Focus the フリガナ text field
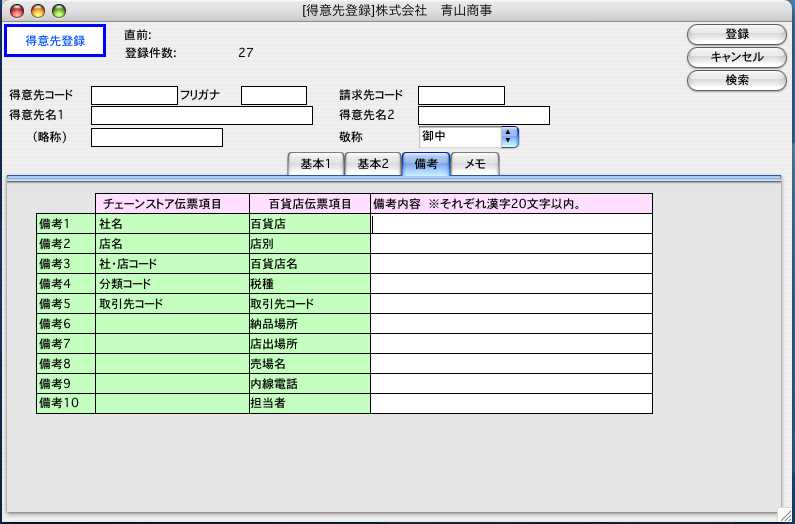Screen dimensions: 795x524 tap(273, 96)
